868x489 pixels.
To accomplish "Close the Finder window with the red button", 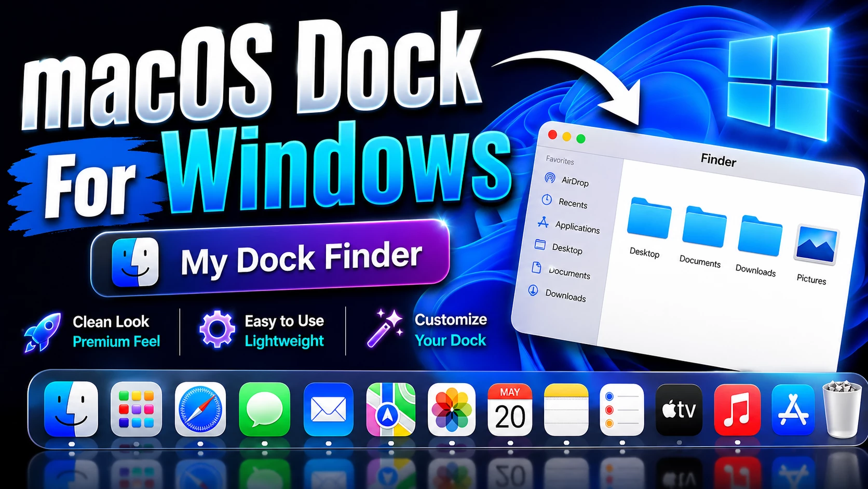I will 552,135.
